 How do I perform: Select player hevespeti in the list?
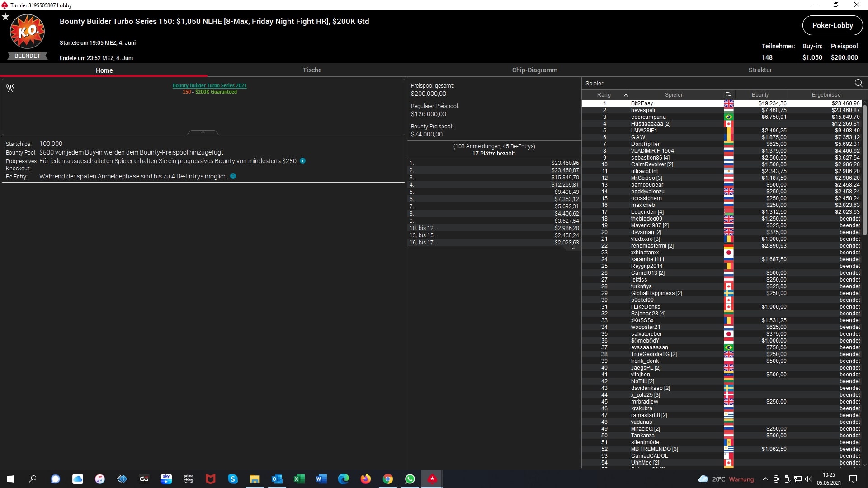click(x=643, y=110)
